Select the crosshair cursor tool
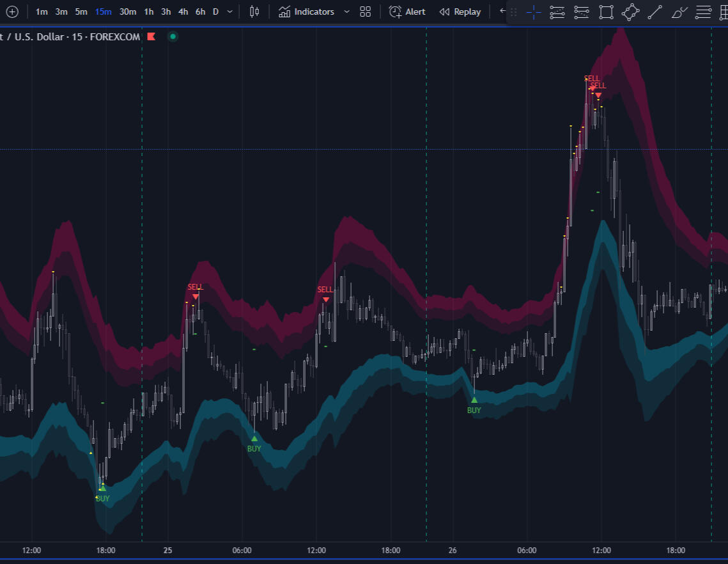This screenshot has width=728, height=564. pyautogui.click(x=533, y=12)
